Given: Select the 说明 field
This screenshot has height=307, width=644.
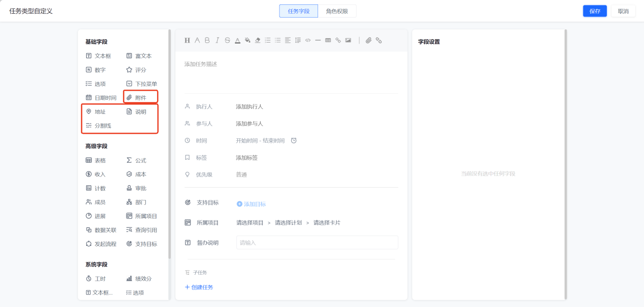Looking at the screenshot, I should (x=137, y=112).
